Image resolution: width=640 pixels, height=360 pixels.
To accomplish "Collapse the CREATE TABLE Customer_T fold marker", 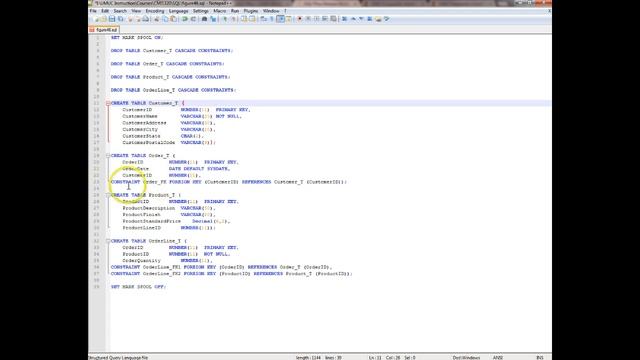I will click(x=108, y=103).
